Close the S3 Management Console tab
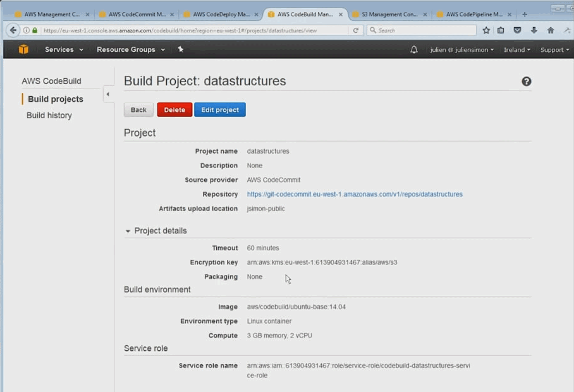Screen dimensions: 574x392 click(425, 15)
